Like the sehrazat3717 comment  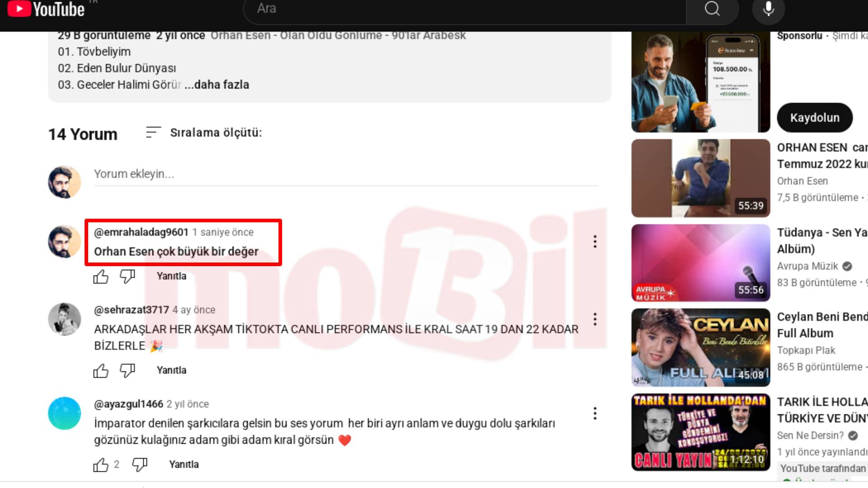[x=101, y=371]
